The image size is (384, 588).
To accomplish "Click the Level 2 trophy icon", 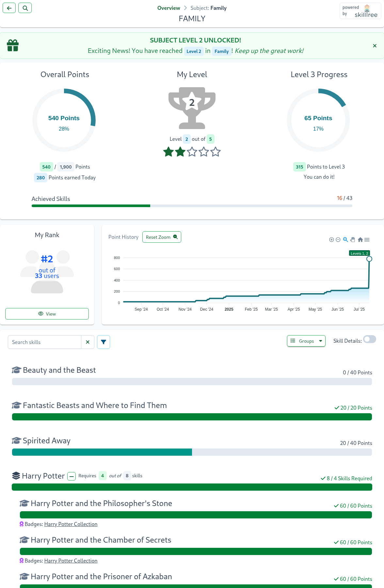I will (x=192, y=108).
